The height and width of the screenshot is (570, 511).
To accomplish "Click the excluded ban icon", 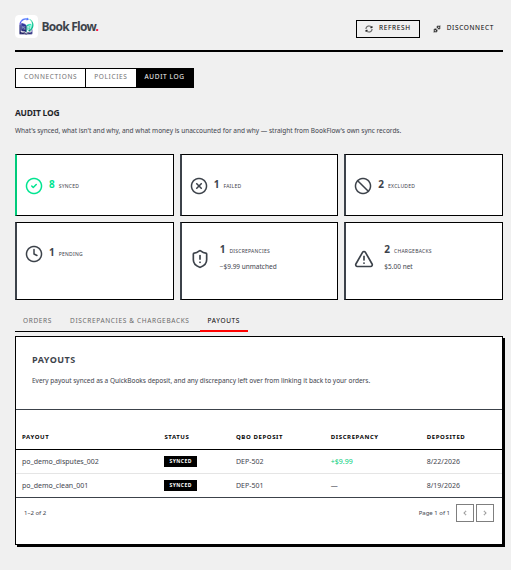I will (x=363, y=186).
